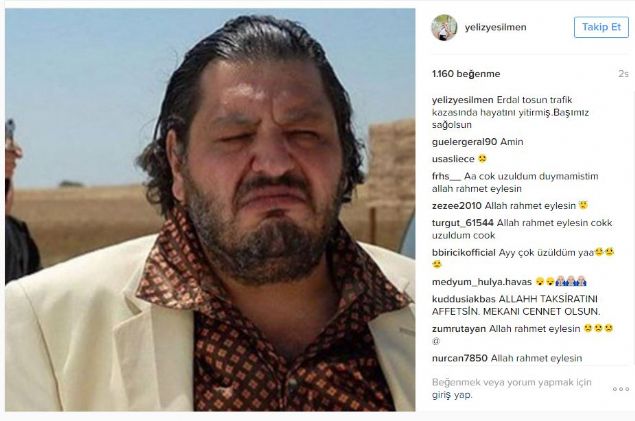The width and height of the screenshot is (635, 421).
Task: Open guelergeral90 commenter profile
Action: pos(465,142)
